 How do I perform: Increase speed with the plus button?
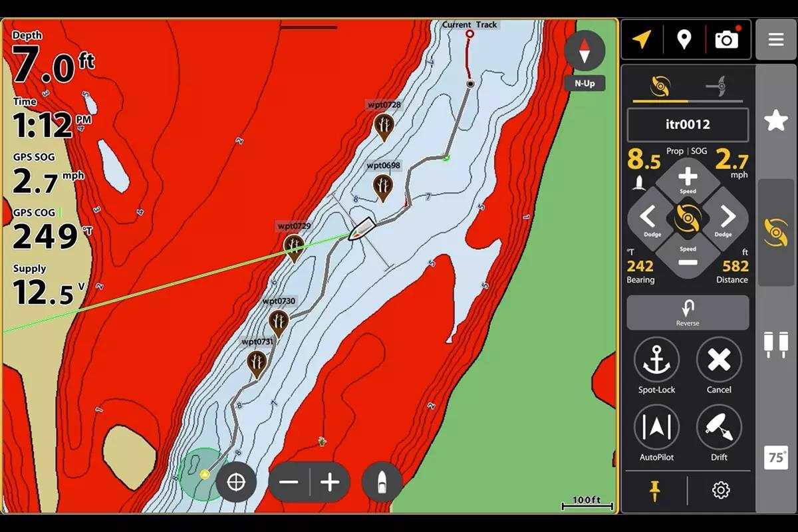(688, 180)
